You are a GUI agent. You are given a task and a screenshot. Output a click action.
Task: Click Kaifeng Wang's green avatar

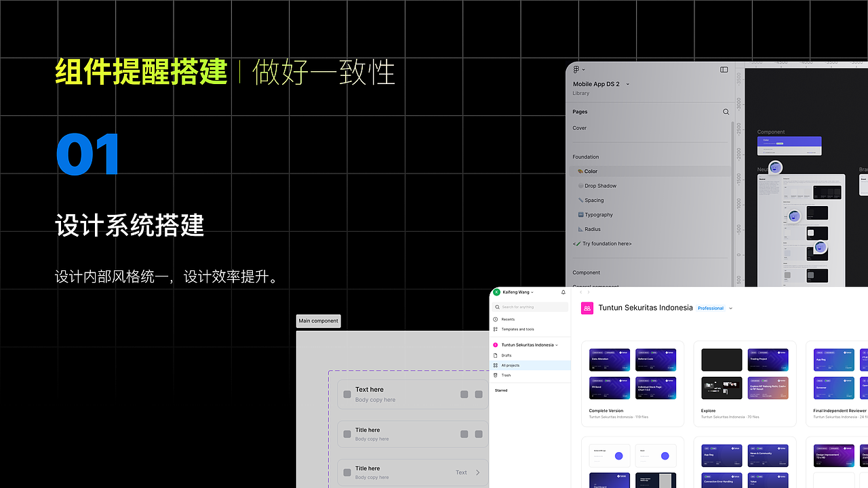[496, 292]
